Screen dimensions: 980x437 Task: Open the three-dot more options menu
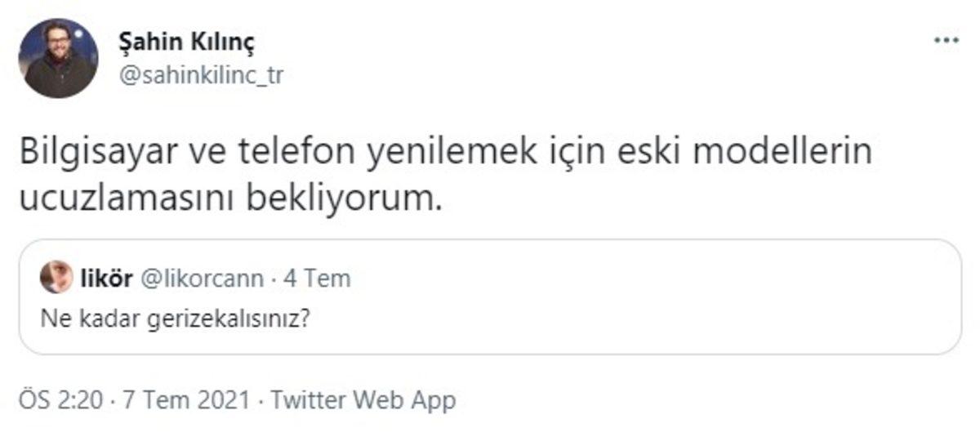click(947, 40)
